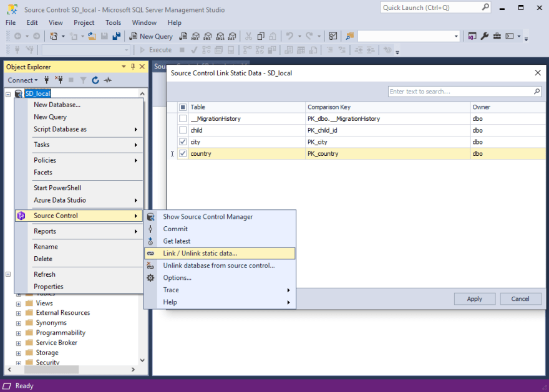The height and width of the screenshot is (392, 549).
Task: Click the Object Explorer horizontal scrollbar thumb
Action: click(x=51, y=370)
